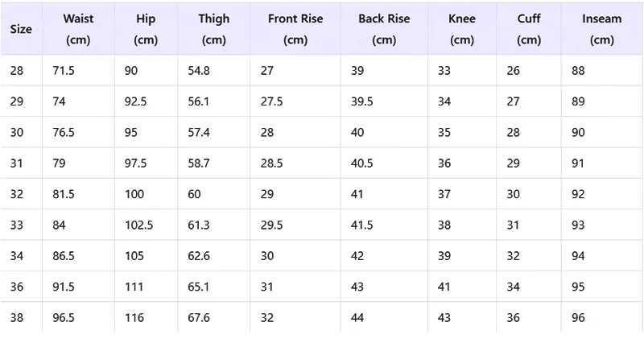Select thigh value 67.6
The height and width of the screenshot is (343, 644).
(x=198, y=318)
